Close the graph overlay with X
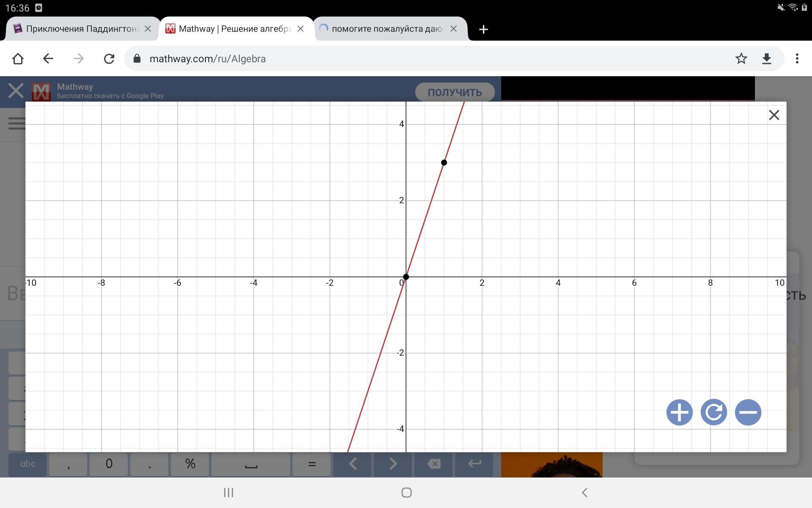The width and height of the screenshot is (812, 508). tap(774, 115)
